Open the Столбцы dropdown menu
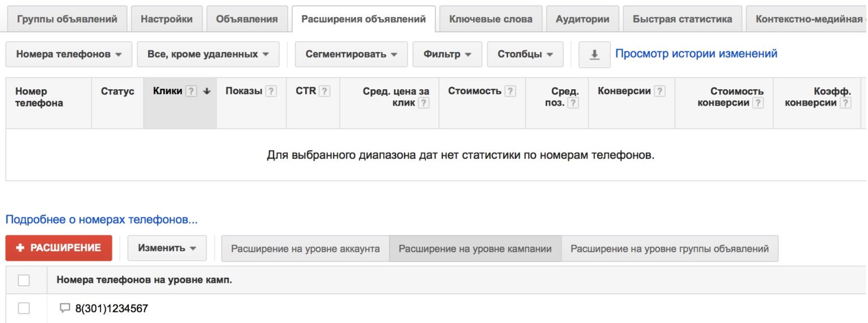Viewport: 868px width, 323px height. click(x=525, y=55)
